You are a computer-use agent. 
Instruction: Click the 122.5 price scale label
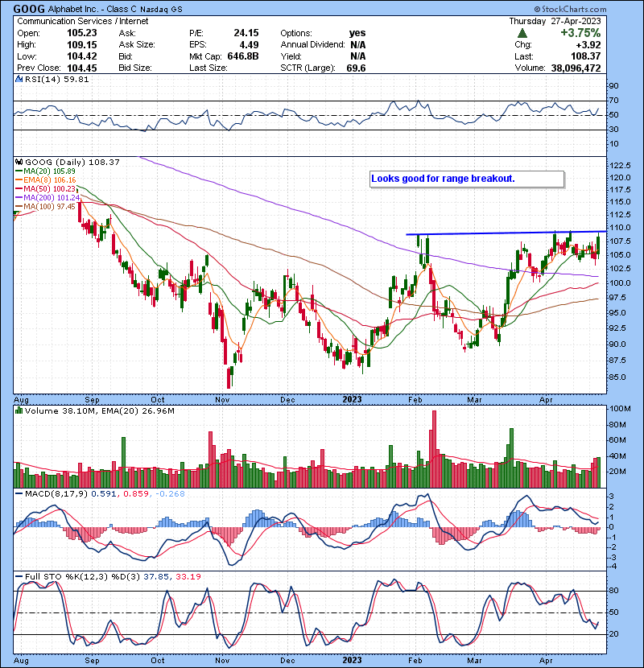pos(620,166)
